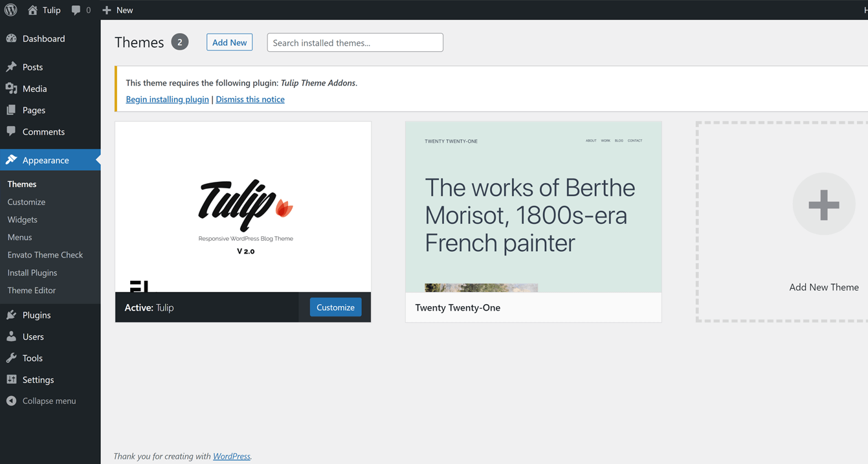Open Envato Theme Check
This screenshot has height=464, width=868.
(x=45, y=255)
